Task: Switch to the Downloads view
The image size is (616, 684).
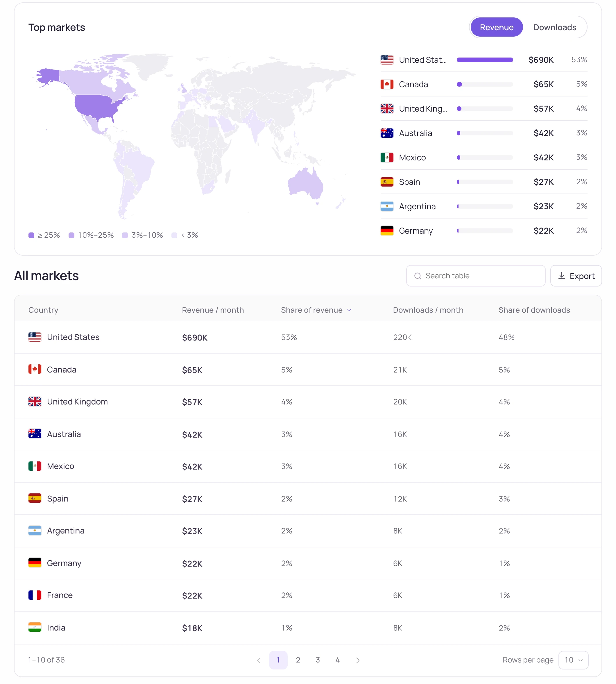Action: 554,27
